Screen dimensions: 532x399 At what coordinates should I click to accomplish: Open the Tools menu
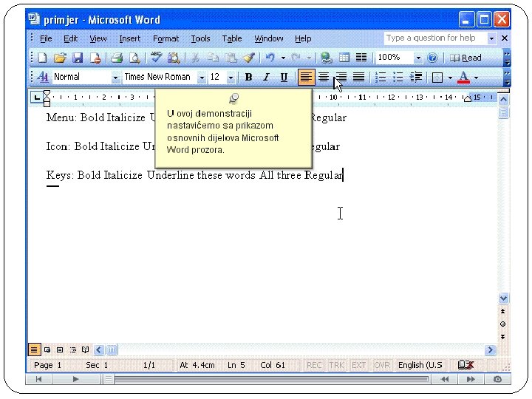click(x=200, y=38)
